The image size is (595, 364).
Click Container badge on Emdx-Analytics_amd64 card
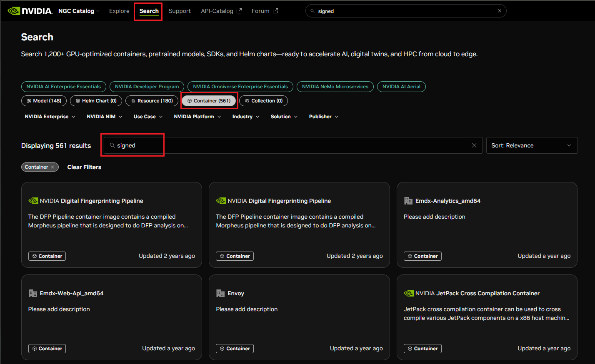pos(422,256)
